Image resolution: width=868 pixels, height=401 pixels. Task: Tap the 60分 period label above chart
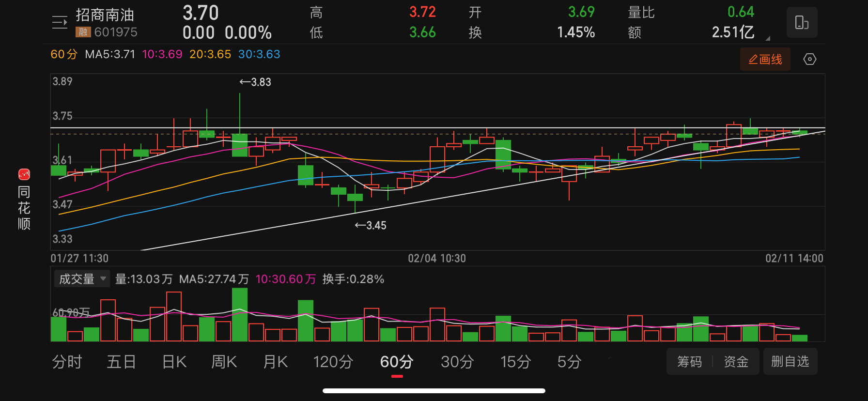(64, 54)
